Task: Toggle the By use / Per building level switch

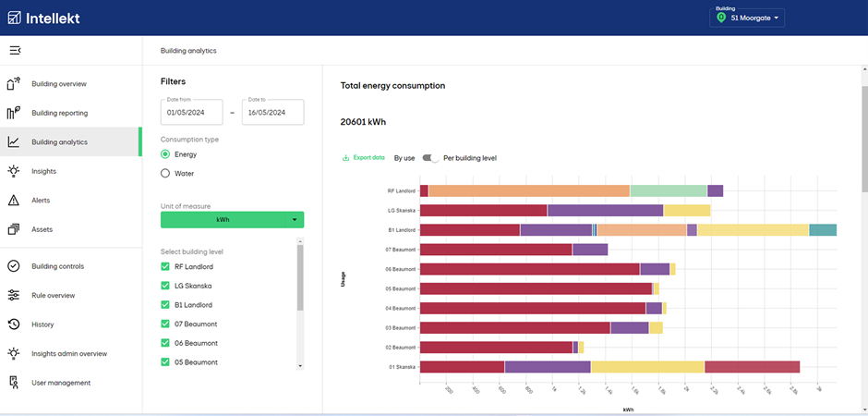Action: coord(430,158)
